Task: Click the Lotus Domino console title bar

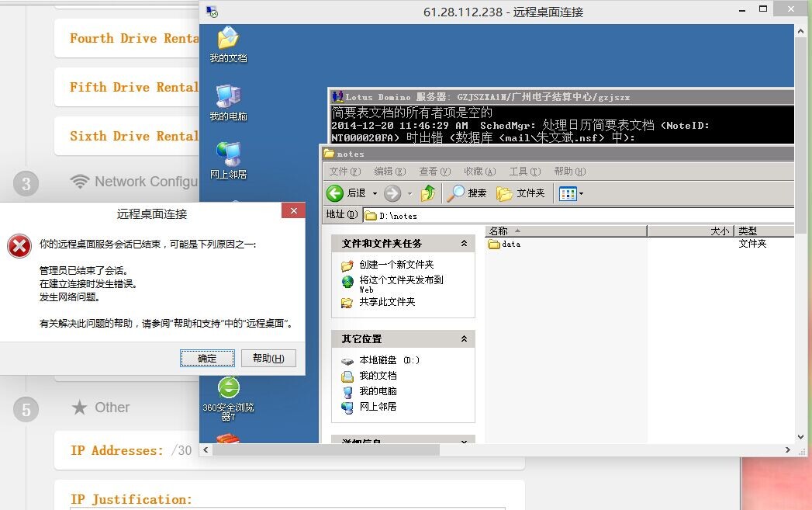Action: [561, 97]
